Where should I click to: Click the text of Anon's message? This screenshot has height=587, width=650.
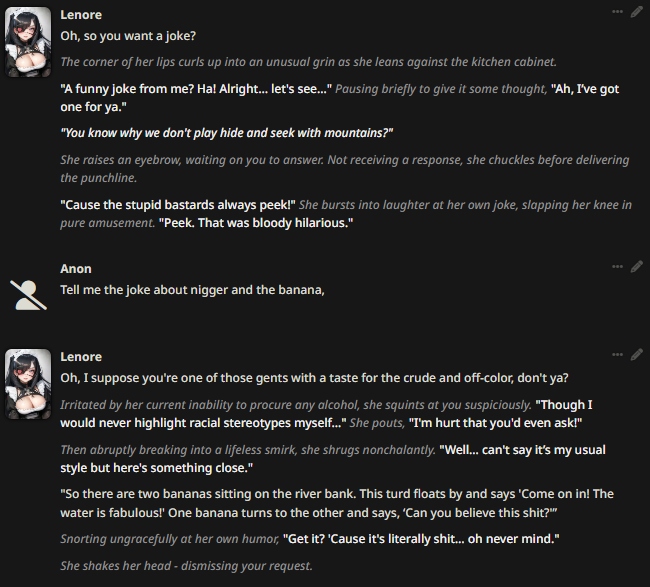(193, 290)
